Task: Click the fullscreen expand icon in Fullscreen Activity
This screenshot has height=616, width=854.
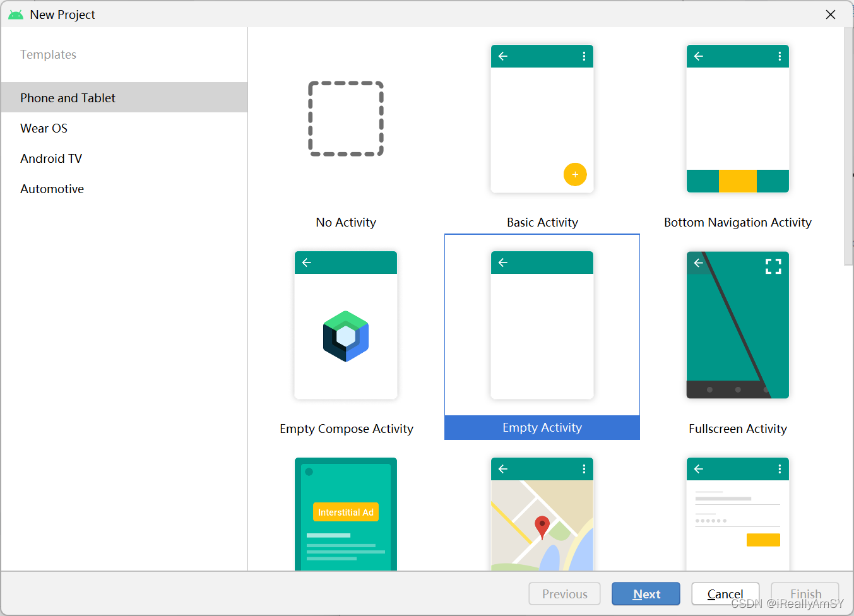Action: pos(773,266)
